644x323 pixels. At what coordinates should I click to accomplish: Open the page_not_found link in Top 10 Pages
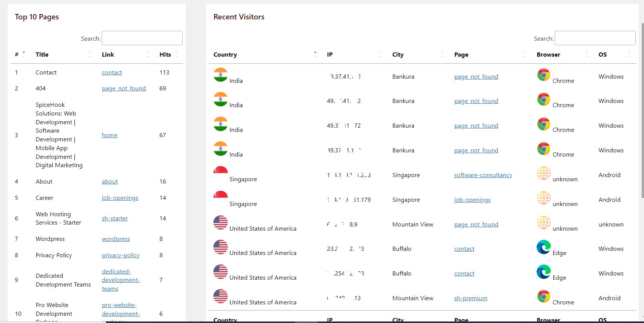(x=124, y=88)
